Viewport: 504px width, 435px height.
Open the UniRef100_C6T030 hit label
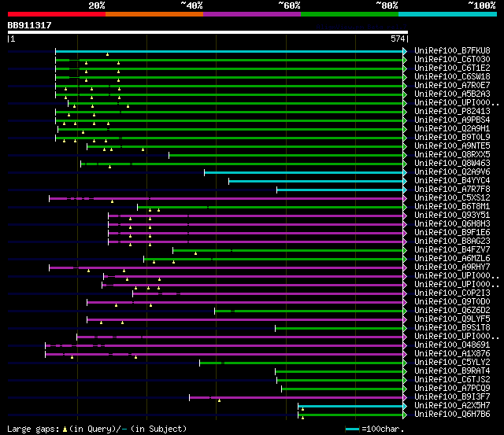coord(452,60)
